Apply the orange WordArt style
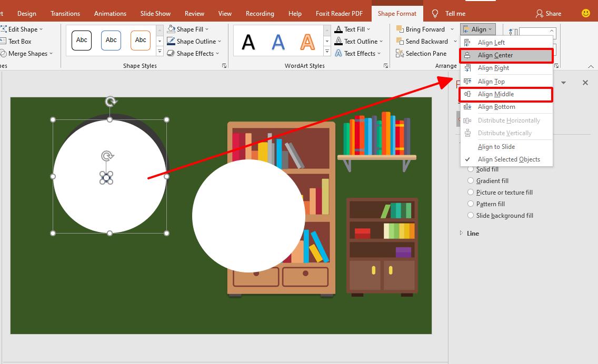The width and height of the screenshot is (598, 364). 307,41
